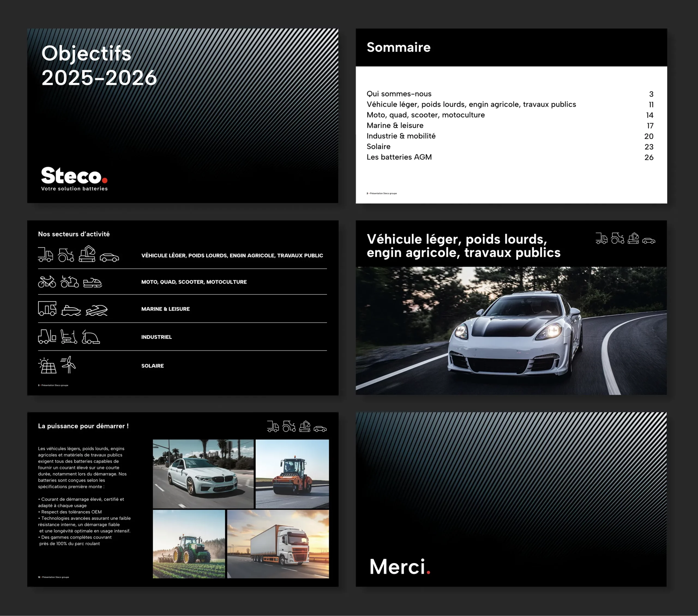The height and width of the screenshot is (616, 698).
Task: Click the tractor icon in the Nos secteurs slide
Action: point(66,255)
